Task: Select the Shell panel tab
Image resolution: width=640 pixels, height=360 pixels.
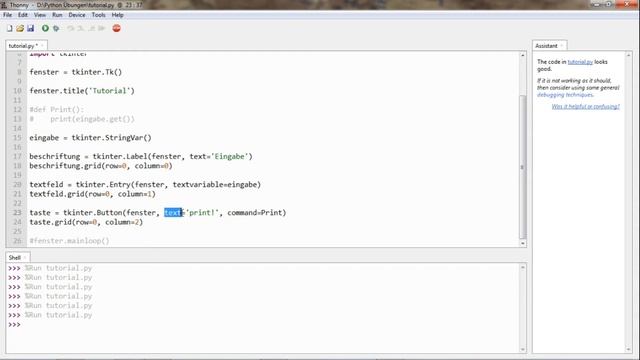Action: [x=14, y=258]
